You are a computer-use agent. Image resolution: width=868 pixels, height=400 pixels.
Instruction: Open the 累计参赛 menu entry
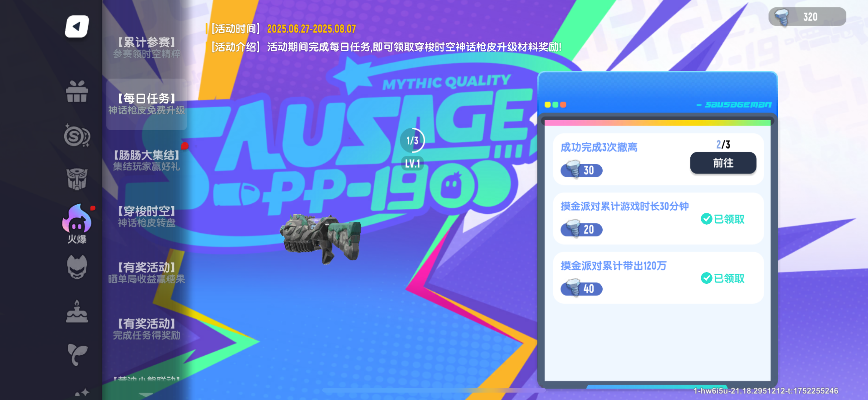coord(147,47)
